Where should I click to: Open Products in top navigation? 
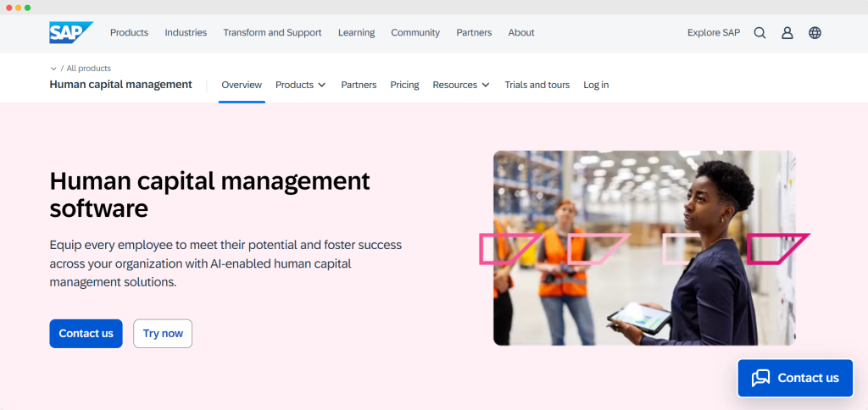point(129,33)
